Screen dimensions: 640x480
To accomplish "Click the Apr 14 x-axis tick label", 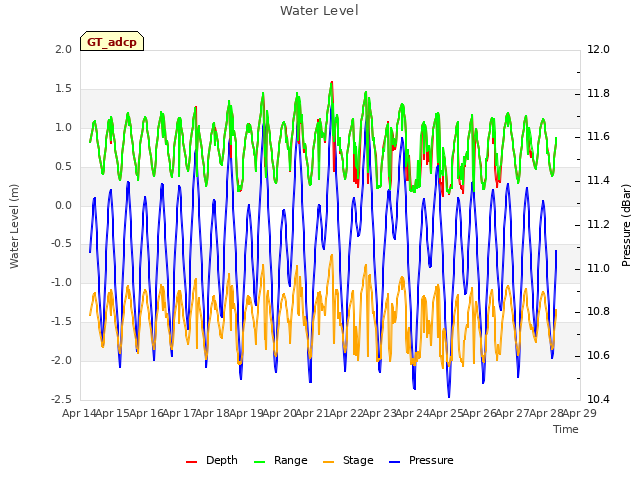I will [x=79, y=413].
